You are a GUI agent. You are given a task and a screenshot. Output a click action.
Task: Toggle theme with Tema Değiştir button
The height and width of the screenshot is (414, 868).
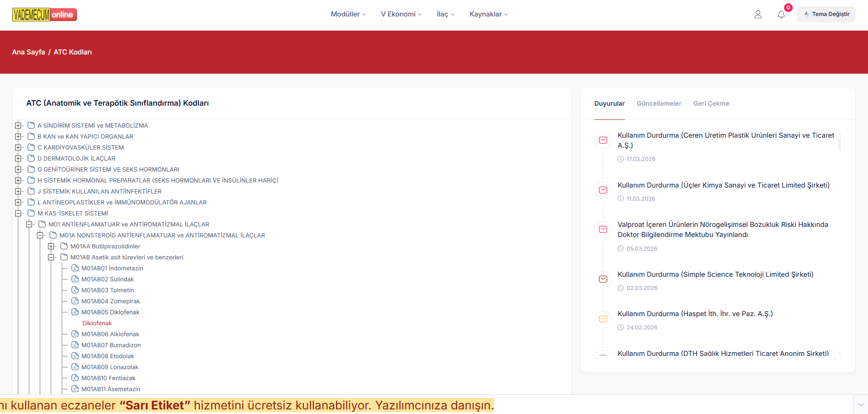[826, 14]
